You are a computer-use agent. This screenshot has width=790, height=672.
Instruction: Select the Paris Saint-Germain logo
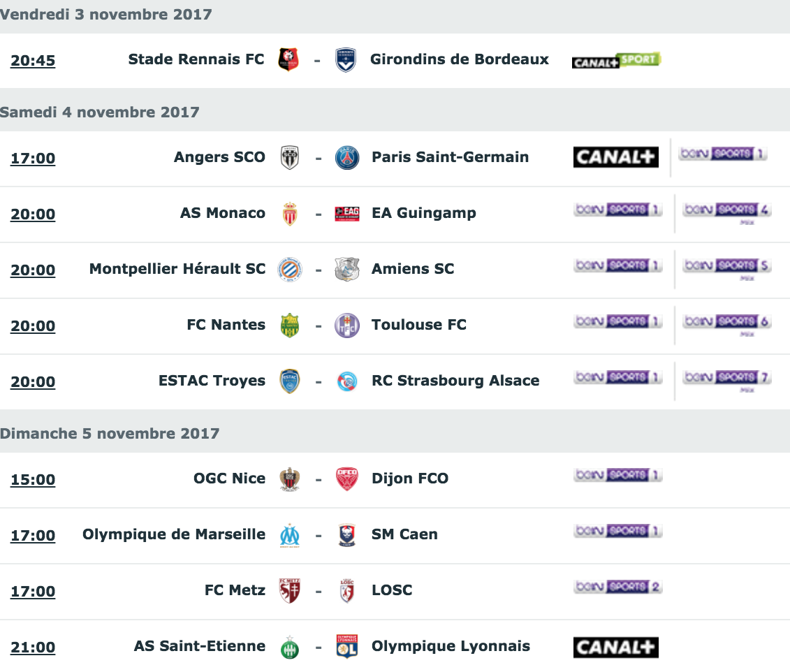[x=347, y=158]
